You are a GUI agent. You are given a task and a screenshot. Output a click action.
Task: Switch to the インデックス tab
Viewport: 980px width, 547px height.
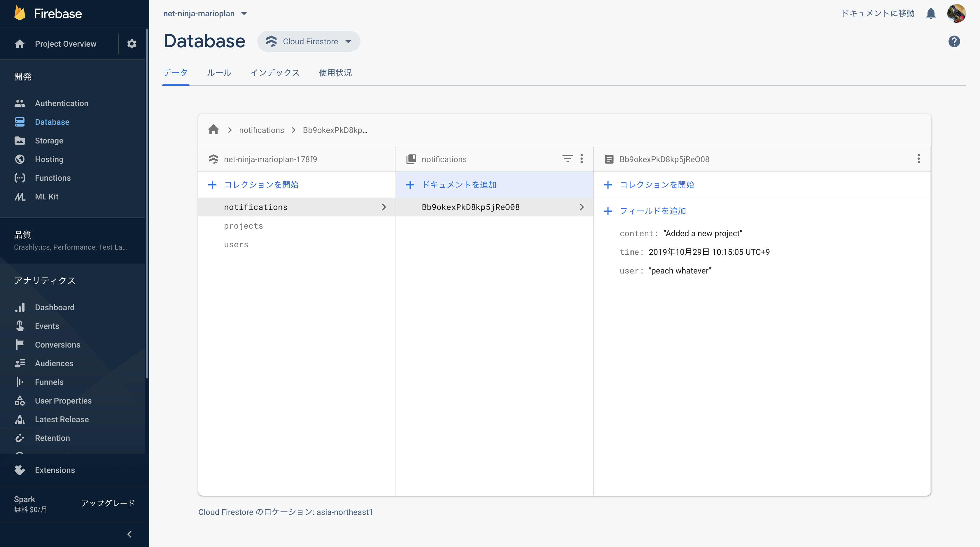275,73
